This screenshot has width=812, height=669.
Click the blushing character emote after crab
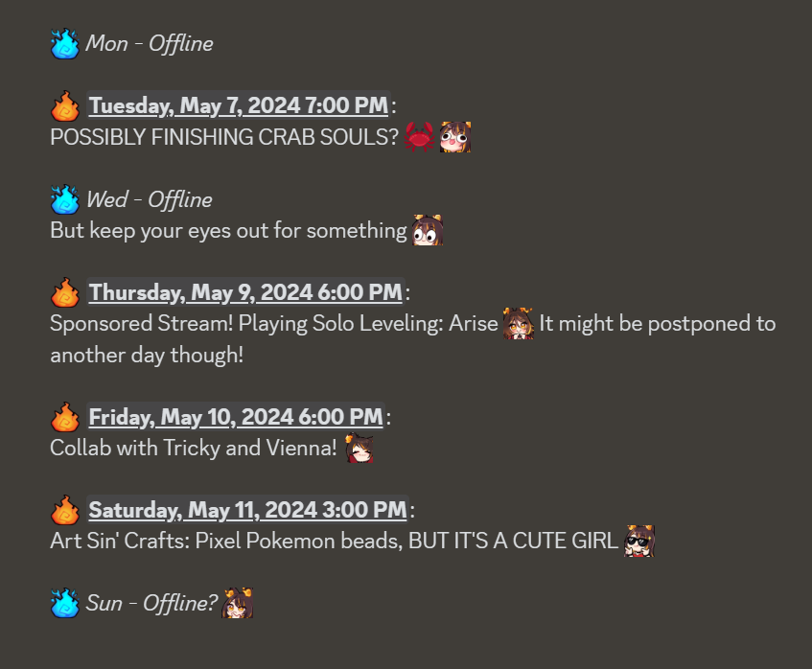(455, 137)
